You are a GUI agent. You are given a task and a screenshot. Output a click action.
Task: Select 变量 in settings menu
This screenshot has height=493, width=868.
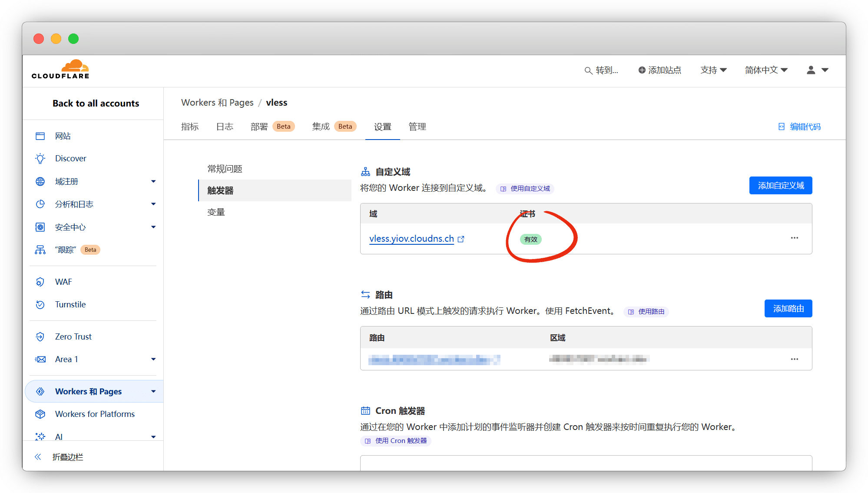(x=216, y=213)
